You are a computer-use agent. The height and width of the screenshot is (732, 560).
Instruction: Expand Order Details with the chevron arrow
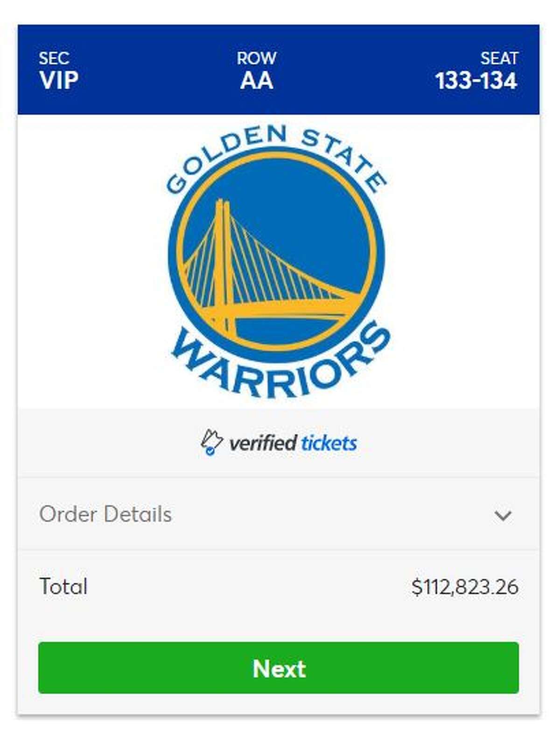click(503, 515)
